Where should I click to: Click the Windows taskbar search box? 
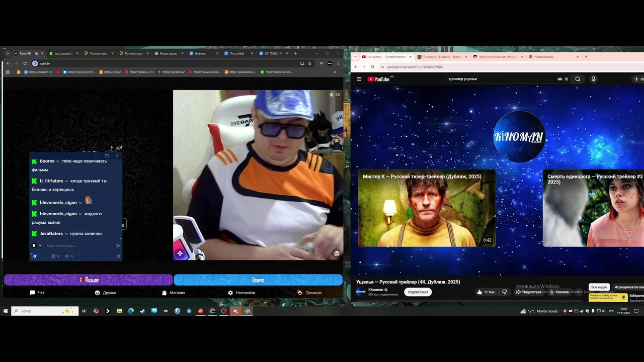point(45,311)
